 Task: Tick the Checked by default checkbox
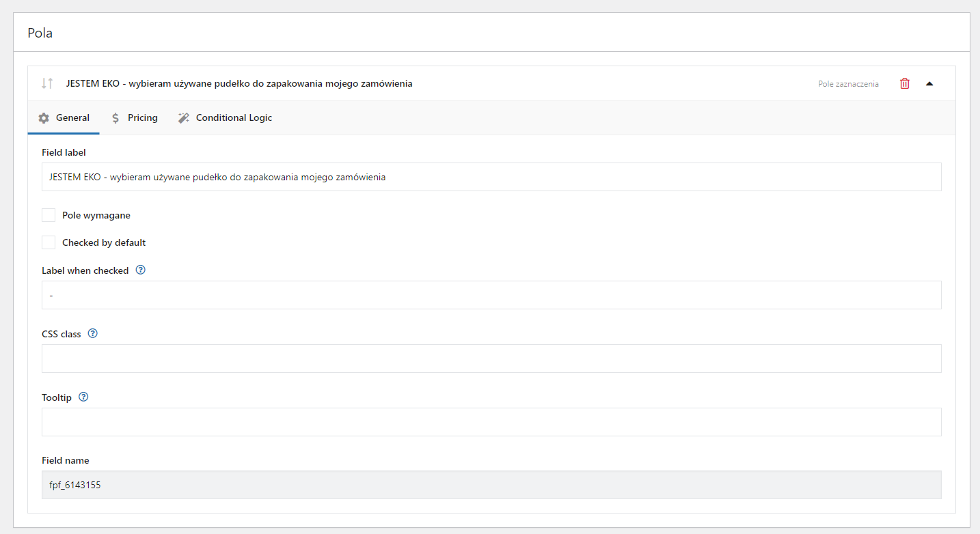tap(49, 242)
